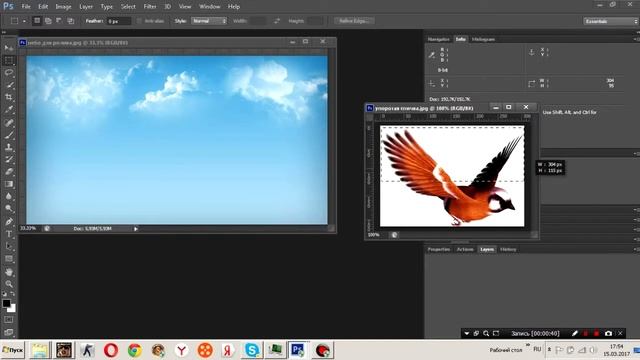Select the Eyedropper tool in toolbox
Image resolution: width=640 pixels, height=360 pixels.
pos(9,110)
